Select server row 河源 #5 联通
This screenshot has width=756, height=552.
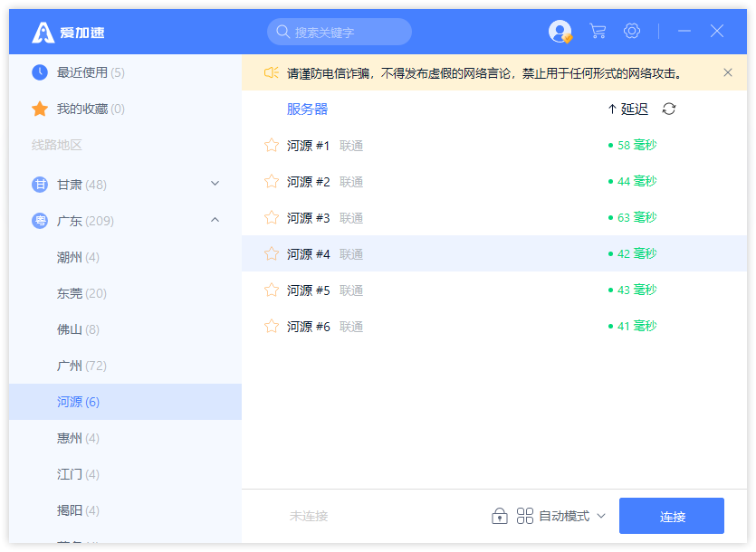pyautogui.click(x=494, y=290)
